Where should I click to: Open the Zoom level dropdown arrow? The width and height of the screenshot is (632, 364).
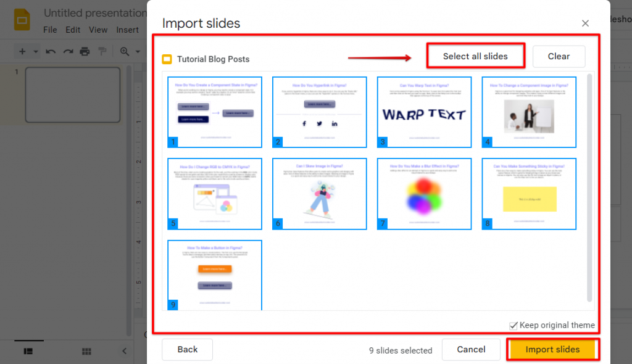click(x=136, y=51)
